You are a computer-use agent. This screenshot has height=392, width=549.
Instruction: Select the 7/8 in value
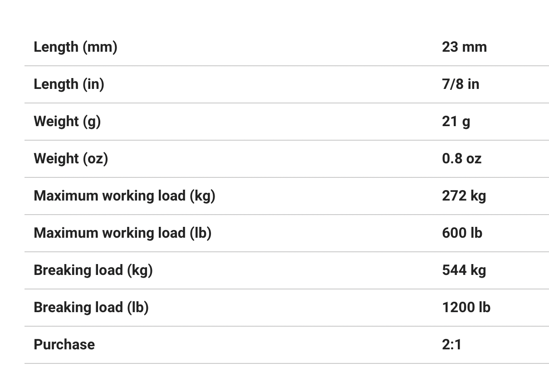pos(461,84)
